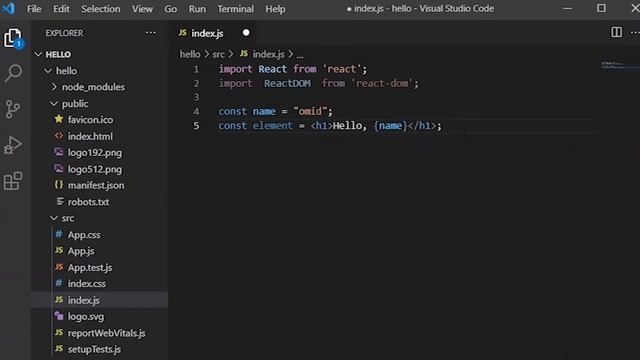Image resolution: width=640 pixels, height=360 pixels.
Task: Click the image icon of logo192.png
Action: (x=59, y=152)
